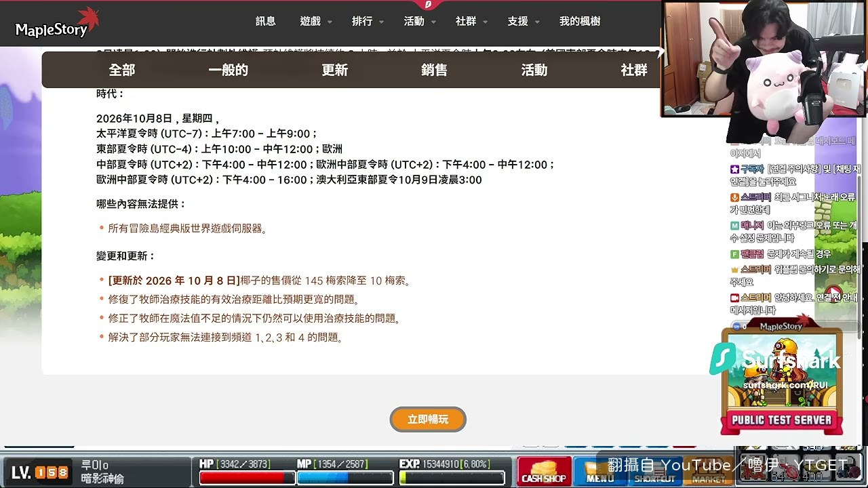
Task: Switch to the 銷售 news tab
Action: click(435, 70)
